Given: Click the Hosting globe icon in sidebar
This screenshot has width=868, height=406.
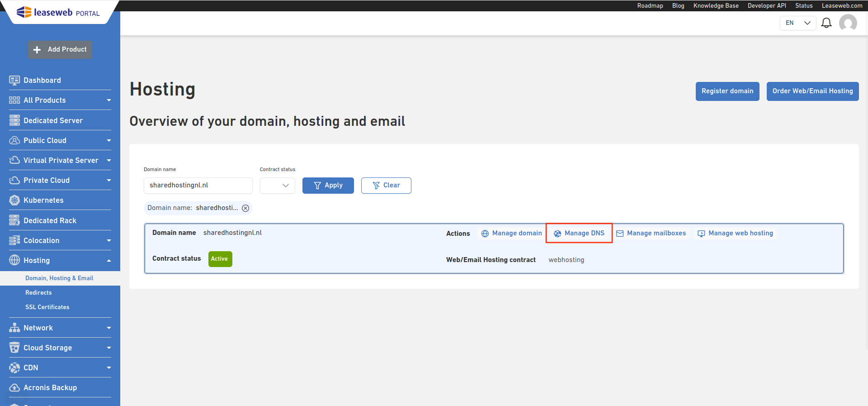Looking at the screenshot, I should tap(14, 260).
